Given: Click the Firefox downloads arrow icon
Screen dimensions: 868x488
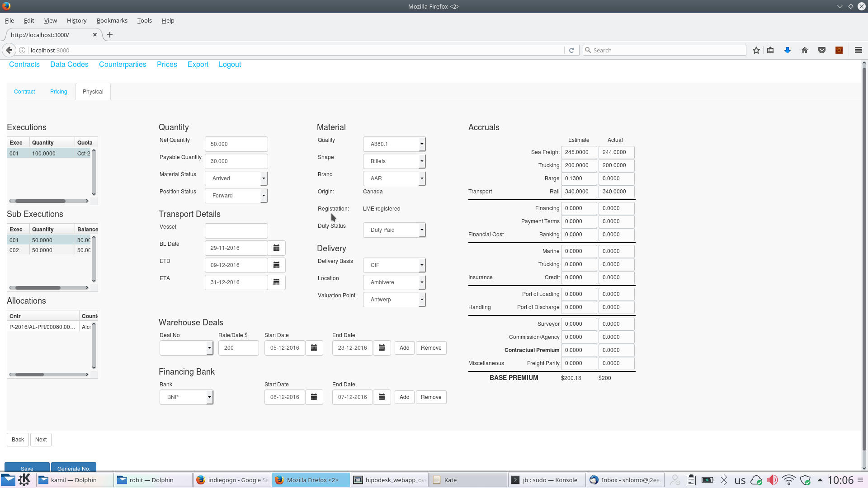Looking at the screenshot, I should pos(787,50).
